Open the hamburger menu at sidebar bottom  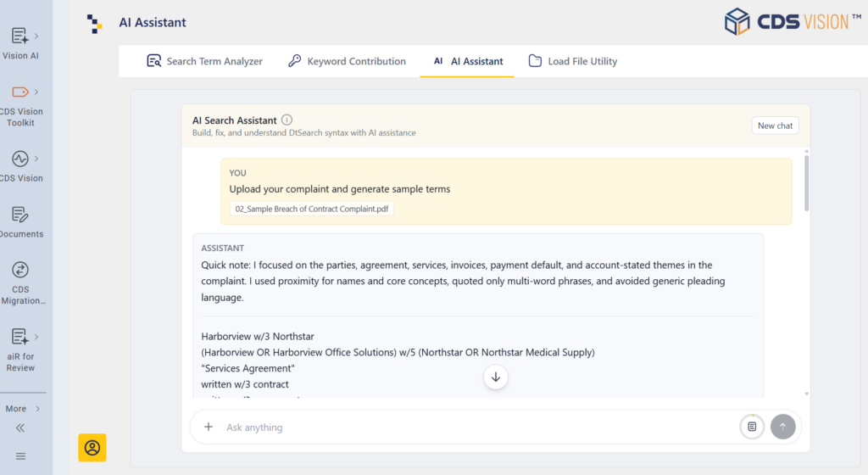tap(20, 456)
